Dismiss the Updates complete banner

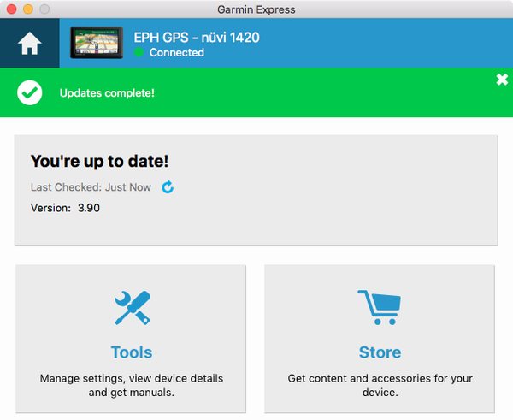pyautogui.click(x=502, y=80)
